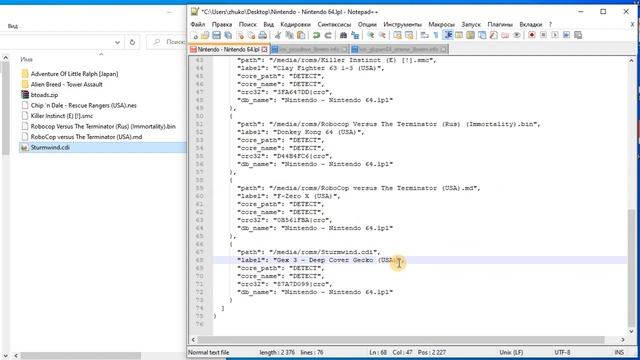Toggle word wrap in toolbar

click(x=424, y=36)
